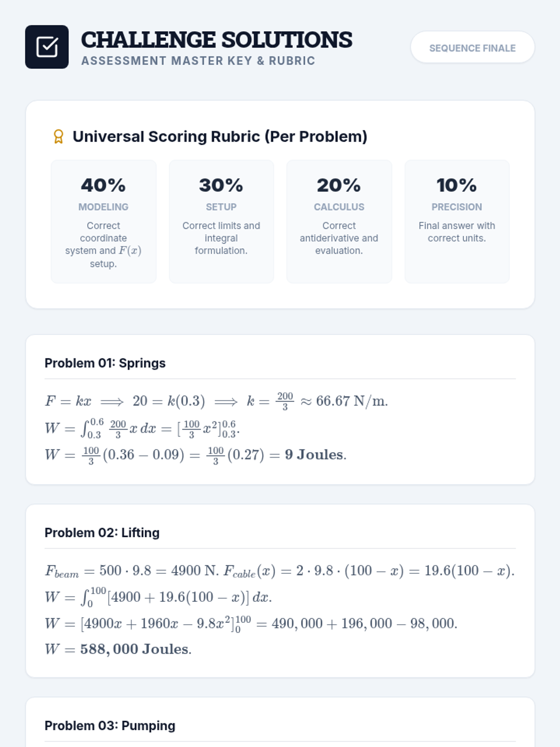Screen dimensions: 560x747
Task: Click the lifting integral from 0 to 100
Action: coord(158,597)
